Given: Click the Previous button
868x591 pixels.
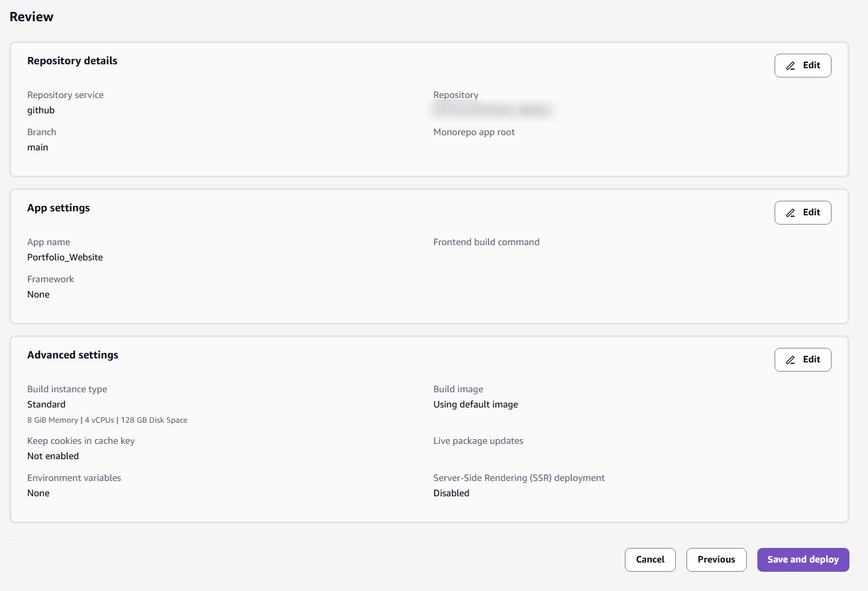Looking at the screenshot, I should tap(716, 559).
